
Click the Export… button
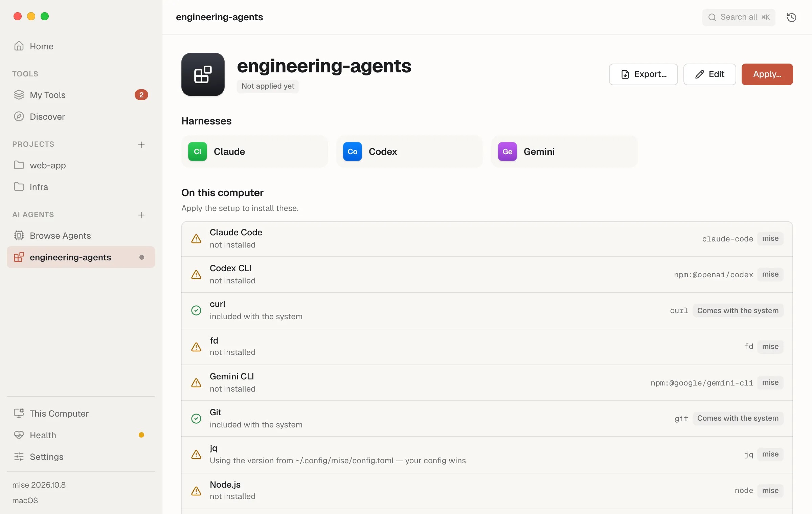pos(643,74)
